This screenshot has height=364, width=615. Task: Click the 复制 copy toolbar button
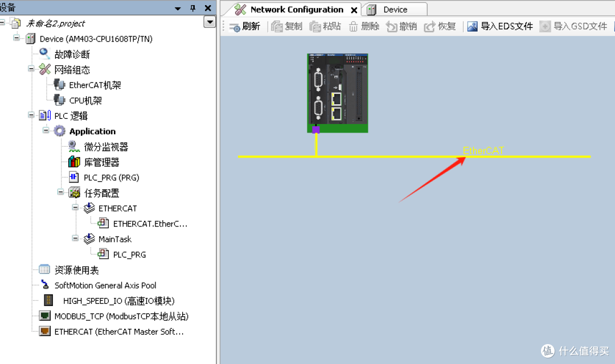click(x=286, y=26)
